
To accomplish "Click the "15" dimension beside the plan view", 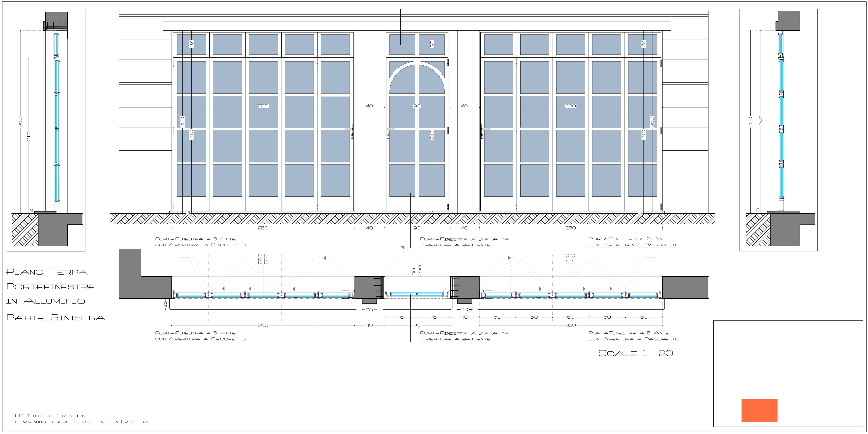I will click(x=165, y=304).
